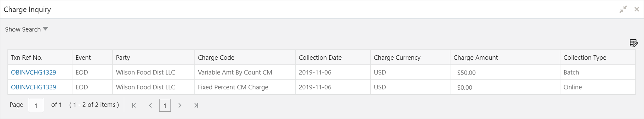Viewport: 644px width, 119px height.
Task: Click the Charge Code column header
Action: click(216, 57)
